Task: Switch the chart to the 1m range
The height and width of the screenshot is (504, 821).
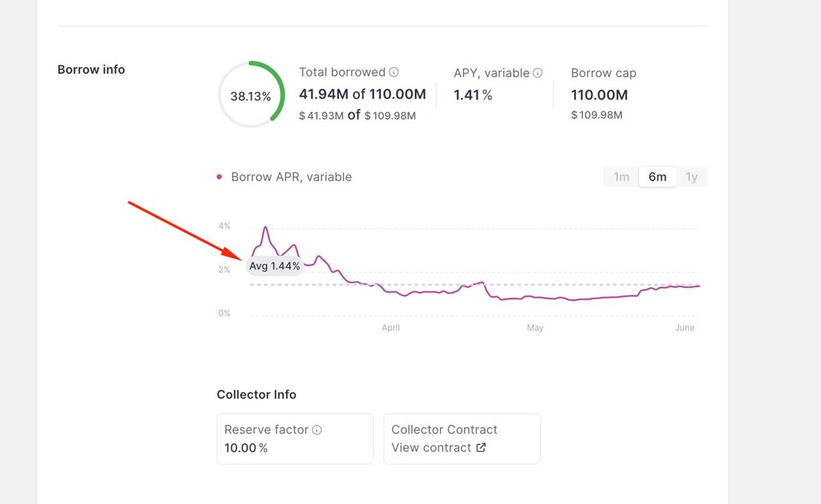Action: [x=621, y=177]
